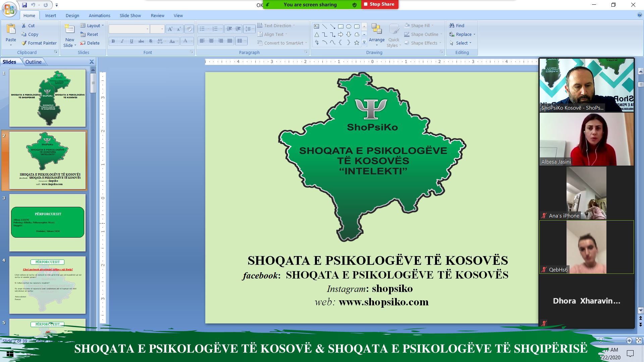Screen dimensions: 644x362
Task: Click the slide pane vertical scrollbar thumb
Action: [93, 83]
